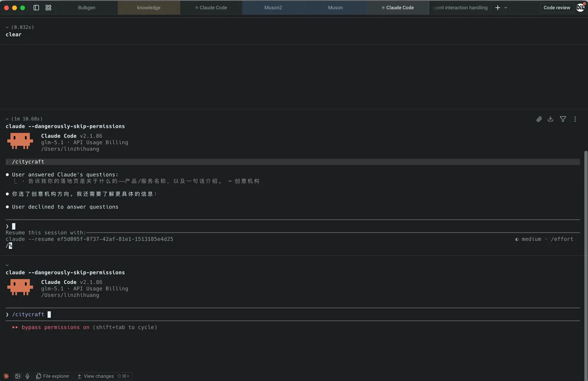Open Claude Code tab between knowledge and Muson2
This screenshot has width=588, height=381.
[x=211, y=7]
